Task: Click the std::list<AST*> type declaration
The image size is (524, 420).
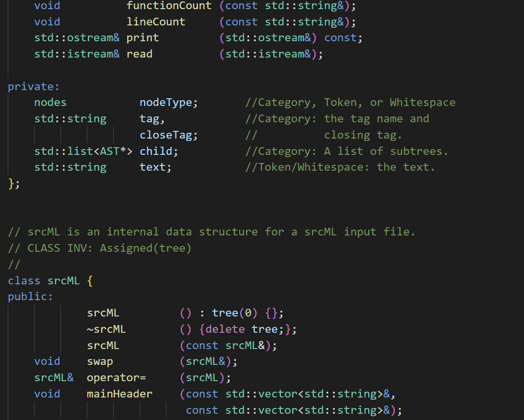Action: point(82,151)
